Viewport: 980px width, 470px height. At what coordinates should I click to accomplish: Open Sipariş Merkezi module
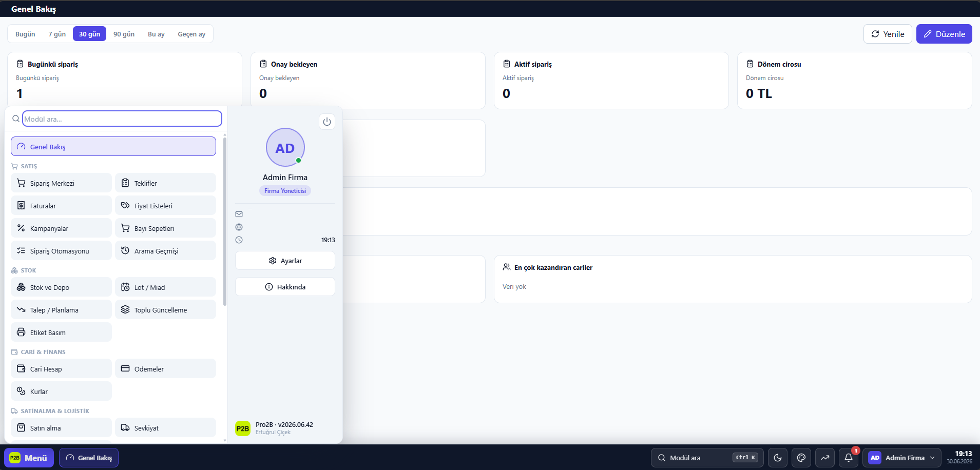pos(61,183)
